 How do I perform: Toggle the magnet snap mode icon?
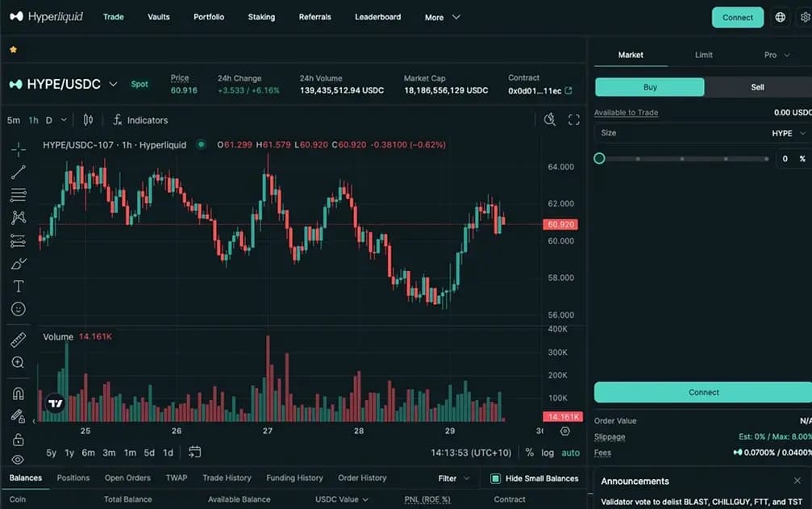click(x=18, y=394)
